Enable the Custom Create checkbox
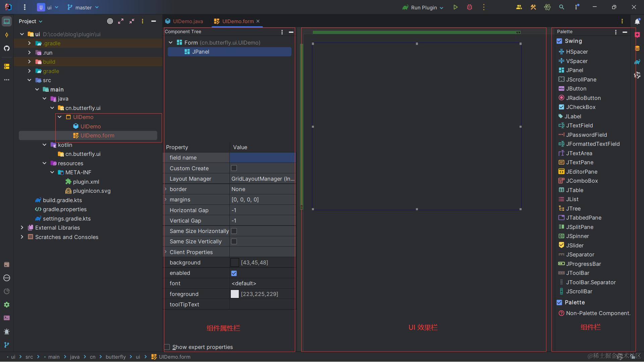Viewport: 644px width, 362px height. click(234, 168)
